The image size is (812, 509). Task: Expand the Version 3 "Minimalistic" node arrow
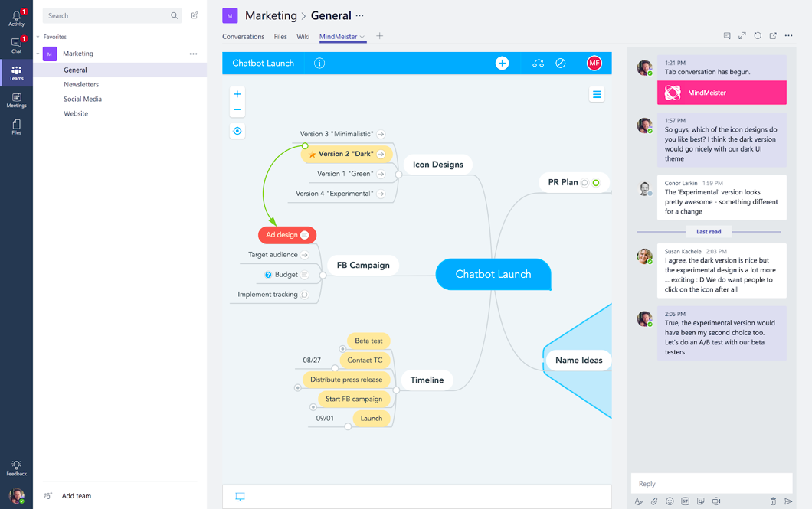coord(381,133)
